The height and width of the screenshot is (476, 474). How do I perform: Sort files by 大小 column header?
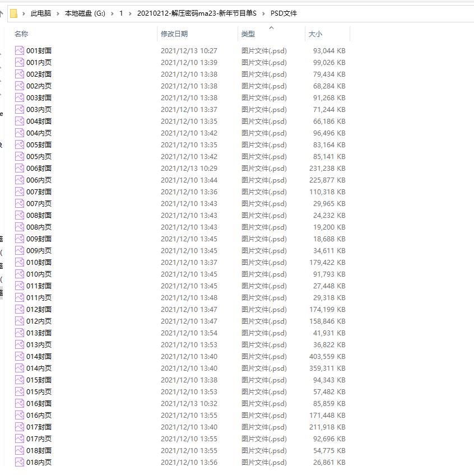point(315,34)
